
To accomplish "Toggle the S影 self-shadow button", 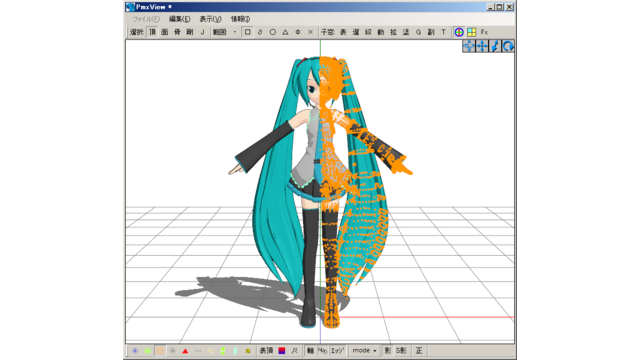I will tap(401, 351).
